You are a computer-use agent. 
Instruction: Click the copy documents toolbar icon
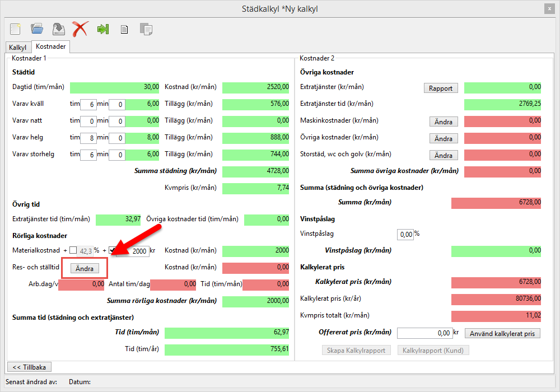[x=146, y=29]
